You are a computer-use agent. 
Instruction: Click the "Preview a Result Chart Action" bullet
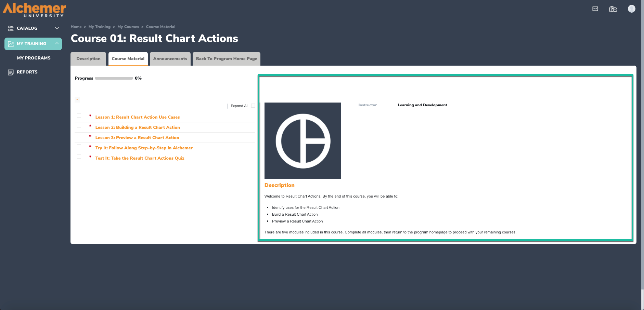297,221
